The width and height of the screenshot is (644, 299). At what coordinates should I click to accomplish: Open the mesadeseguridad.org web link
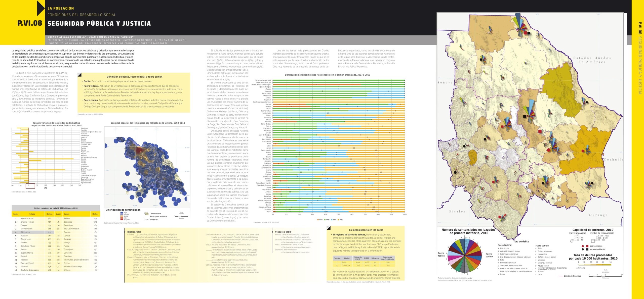295,247
